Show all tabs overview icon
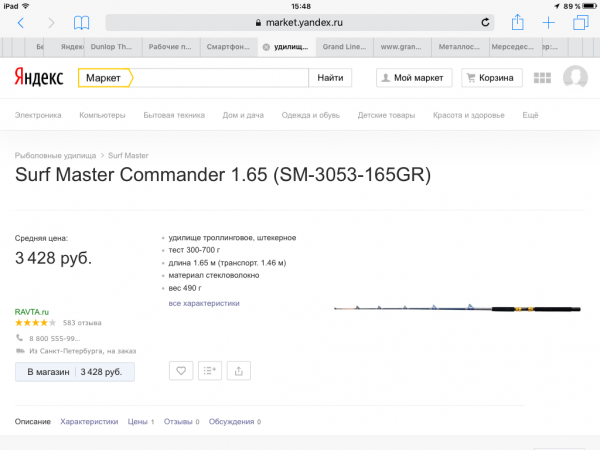The height and width of the screenshot is (450, 600). [x=580, y=23]
